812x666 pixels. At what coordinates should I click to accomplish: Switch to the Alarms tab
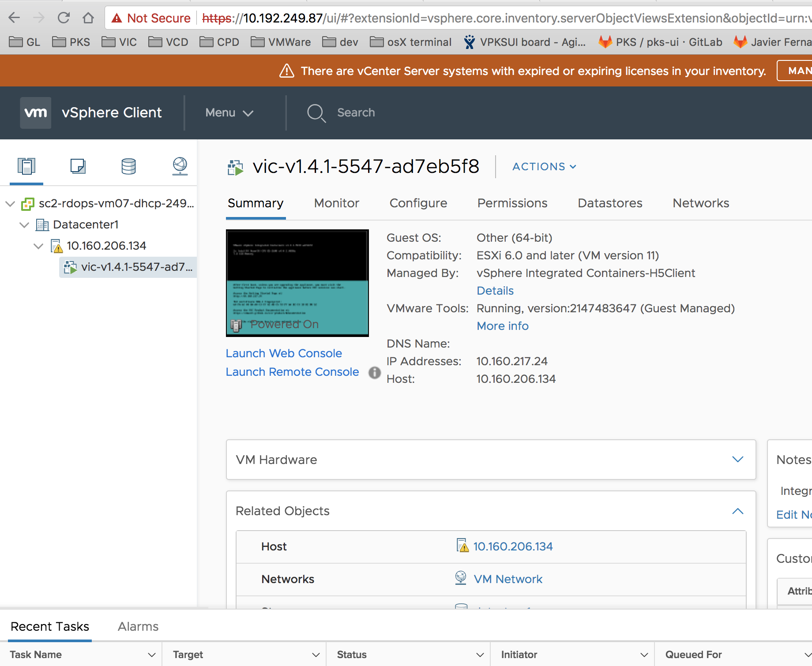(x=138, y=626)
